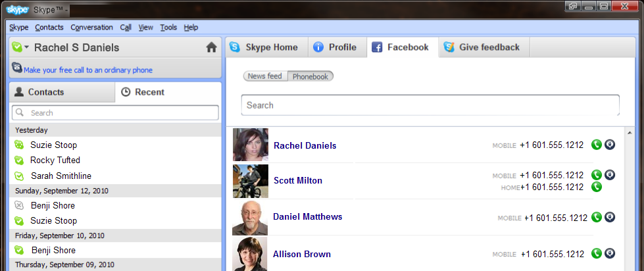644x271 pixels.
Task: Open the Allison Brown name link
Action: pos(302,254)
